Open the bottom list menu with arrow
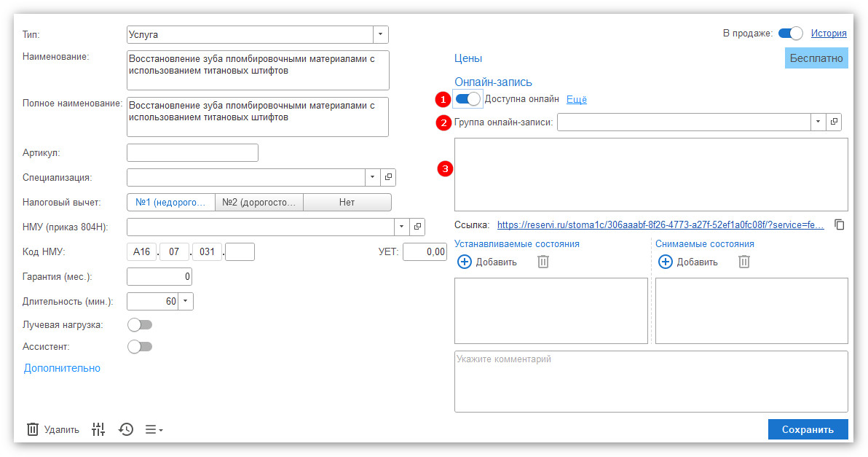 click(154, 429)
